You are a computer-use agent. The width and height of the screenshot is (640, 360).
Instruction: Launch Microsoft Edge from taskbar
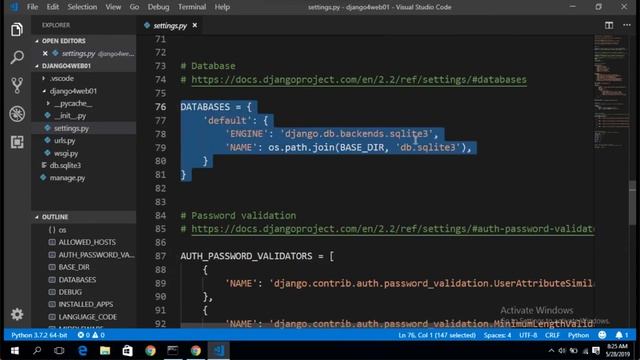[82, 351]
